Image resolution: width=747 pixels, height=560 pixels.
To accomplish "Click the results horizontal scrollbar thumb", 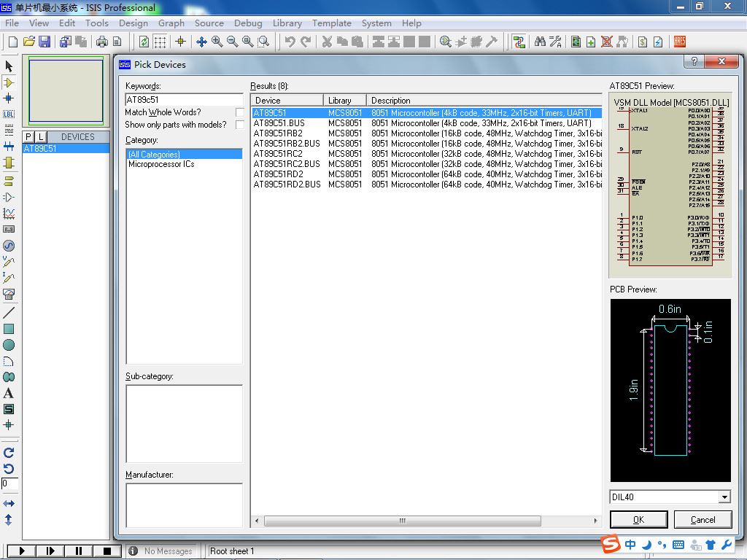I will [403, 521].
